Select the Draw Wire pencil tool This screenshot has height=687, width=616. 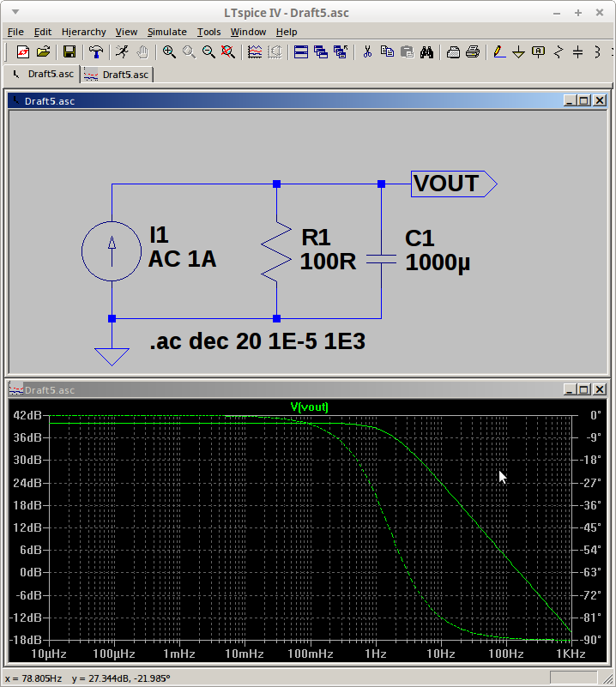(499, 52)
